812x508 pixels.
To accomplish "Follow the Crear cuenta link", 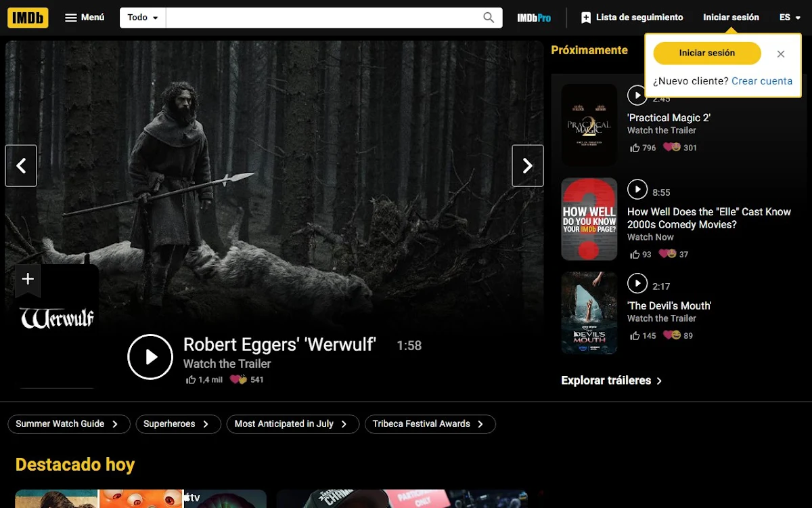I will [762, 81].
